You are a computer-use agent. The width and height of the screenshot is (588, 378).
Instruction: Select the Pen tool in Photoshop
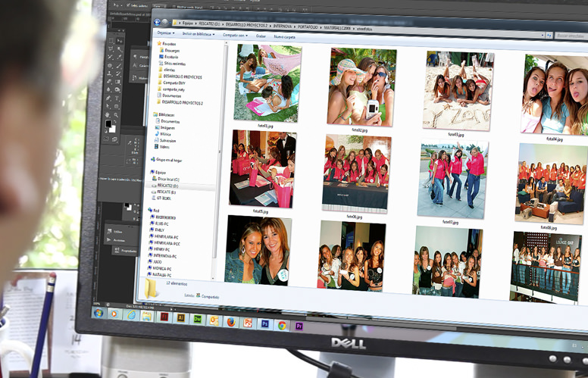pyautogui.click(x=108, y=98)
